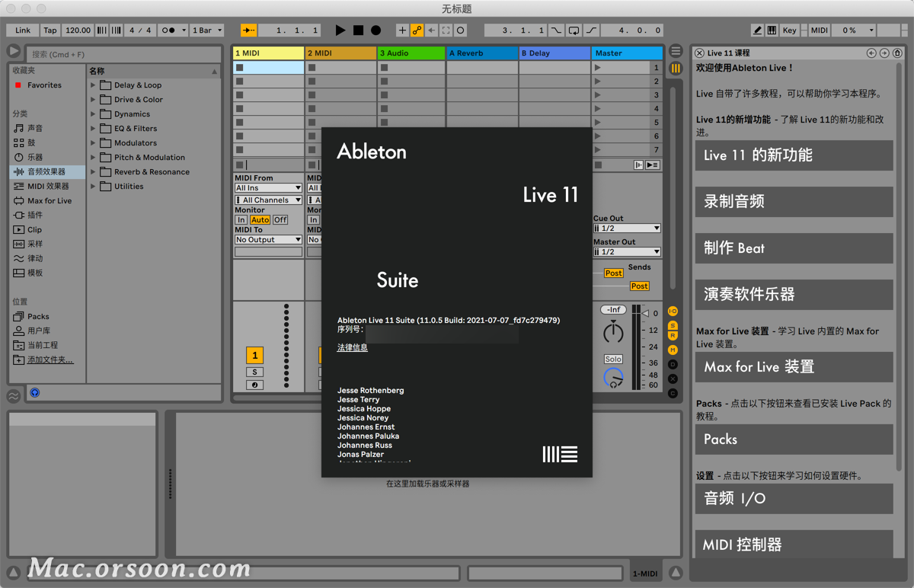Click the browser preview headphone button

(x=35, y=393)
